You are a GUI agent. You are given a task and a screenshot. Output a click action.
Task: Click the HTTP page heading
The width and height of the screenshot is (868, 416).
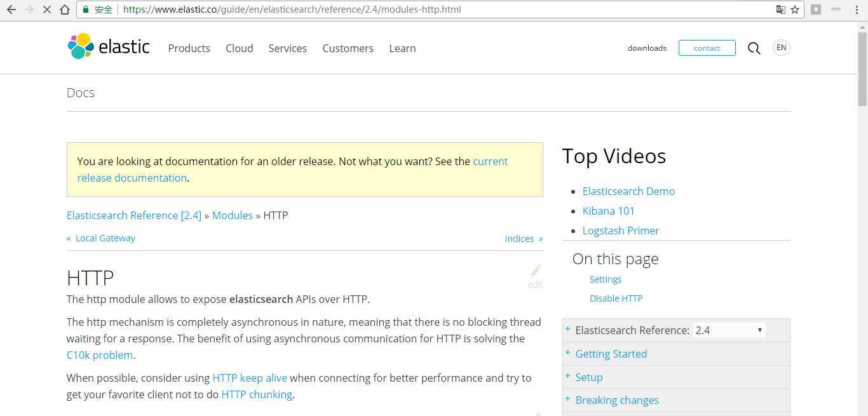90,278
